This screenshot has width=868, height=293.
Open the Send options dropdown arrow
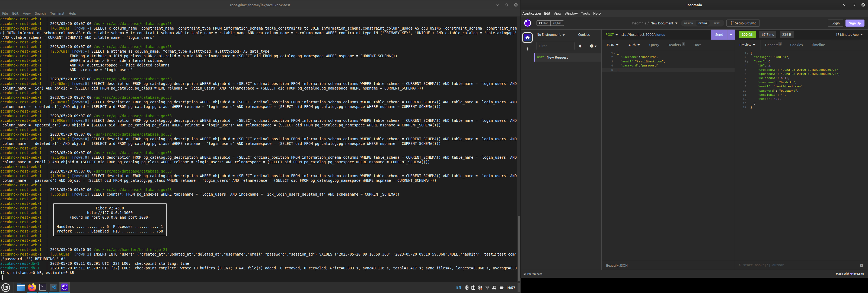731,35
